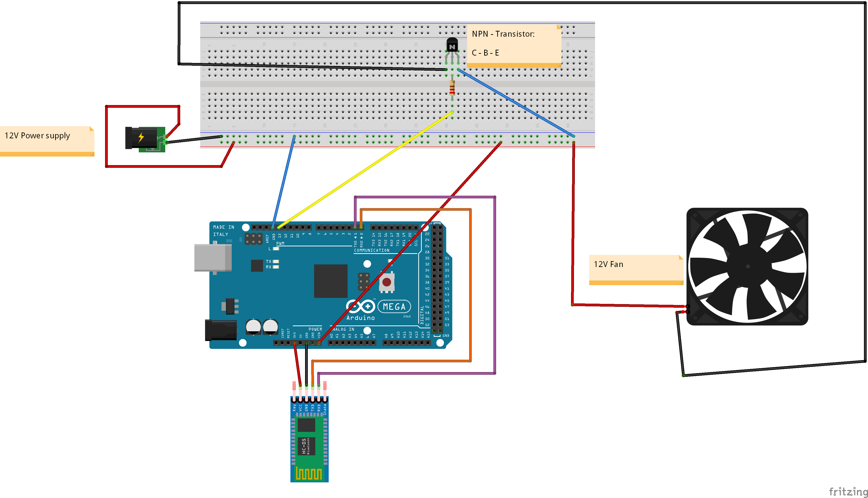Select the Arduino reset button
Viewport: 868px width, 498px height.
coord(387,283)
